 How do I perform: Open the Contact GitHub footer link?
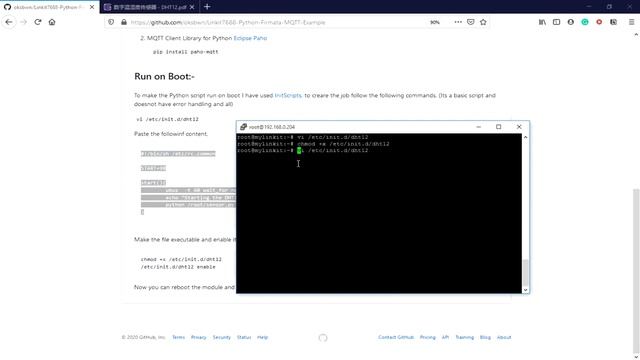pyautogui.click(x=396, y=337)
